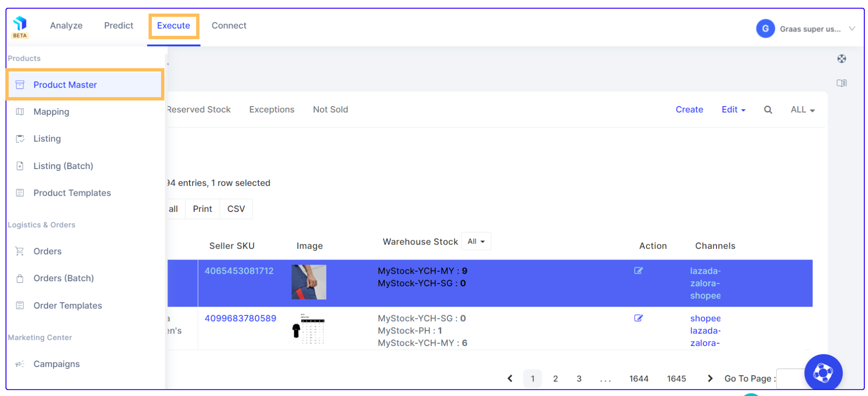This screenshot has width=868, height=396.
Task: Click the G user avatar
Action: [x=765, y=29]
